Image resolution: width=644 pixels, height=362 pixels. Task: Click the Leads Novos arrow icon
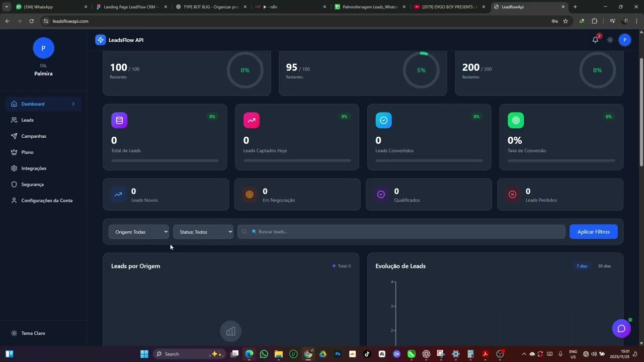click(118, 194)
